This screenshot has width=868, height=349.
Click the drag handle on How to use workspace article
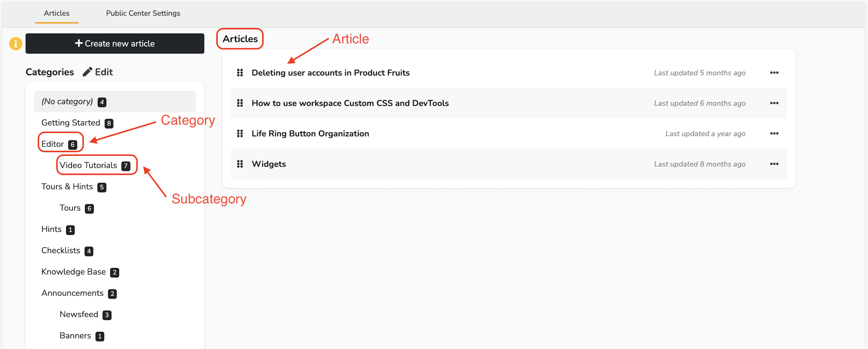click(241, 103)
